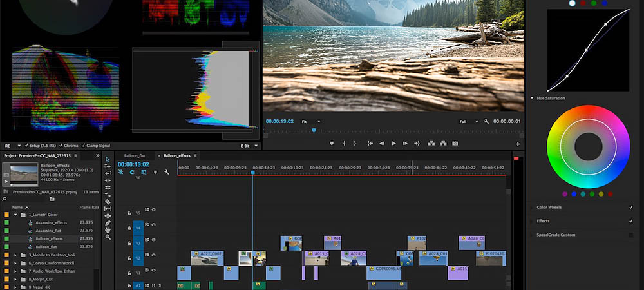The image size is (644, 290).
Task: Open the button editor plus icon
Action: pyautogui.click(x=518, y=144)
